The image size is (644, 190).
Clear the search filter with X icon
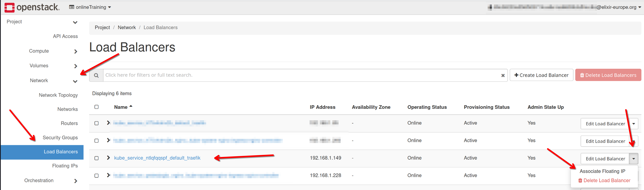503,75
